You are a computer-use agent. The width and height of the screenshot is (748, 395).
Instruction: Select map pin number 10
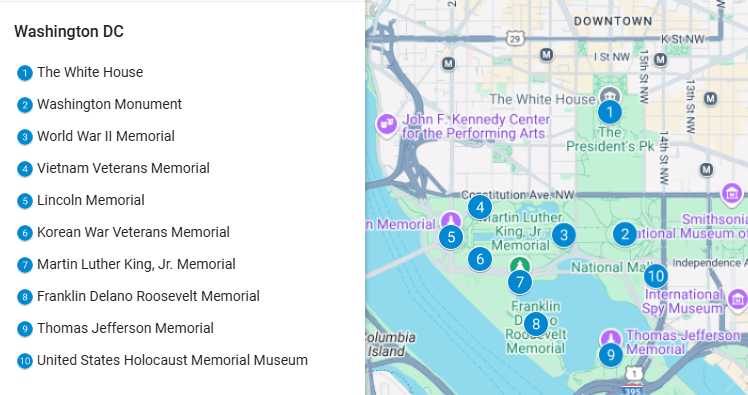656,275
